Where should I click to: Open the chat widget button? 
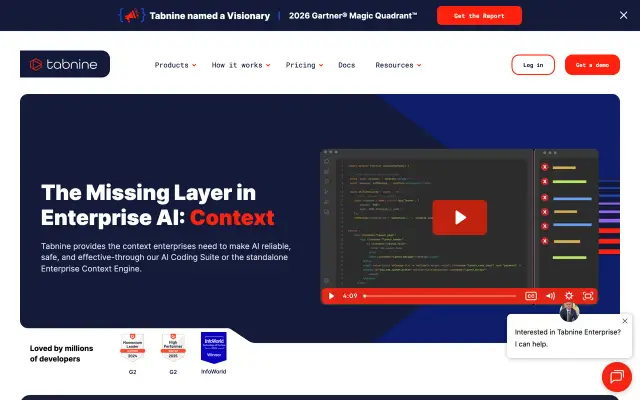coord(617,376)
